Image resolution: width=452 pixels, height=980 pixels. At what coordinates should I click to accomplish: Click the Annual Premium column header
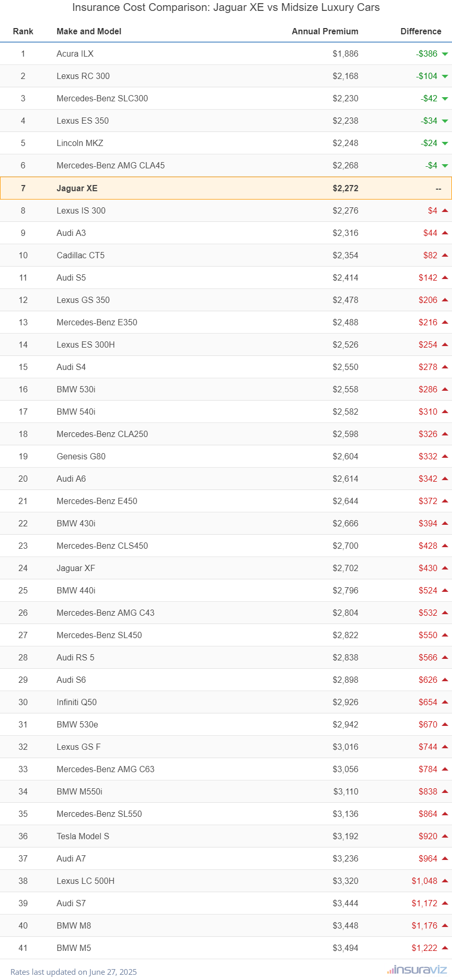[x=325, y=31]
